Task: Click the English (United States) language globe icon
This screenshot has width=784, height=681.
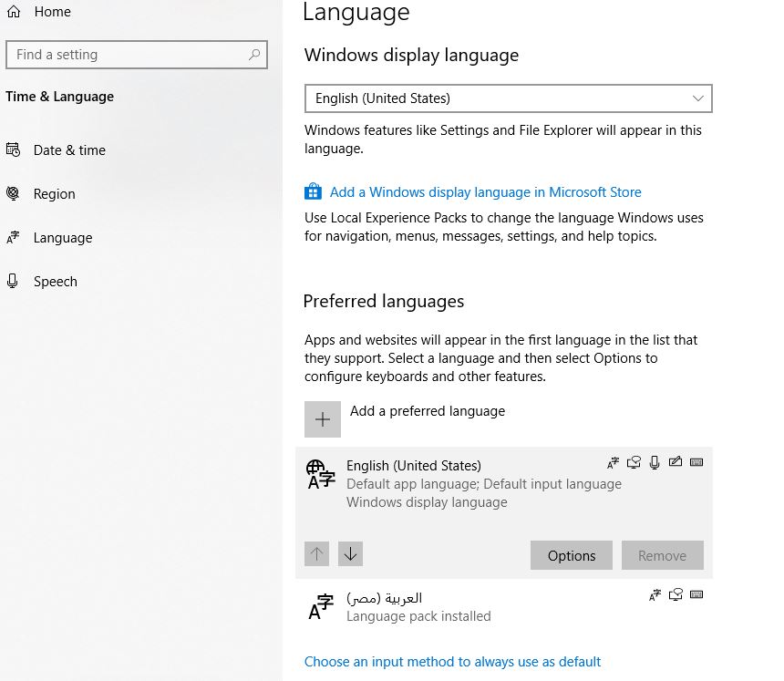Action: tap(321, 473)
